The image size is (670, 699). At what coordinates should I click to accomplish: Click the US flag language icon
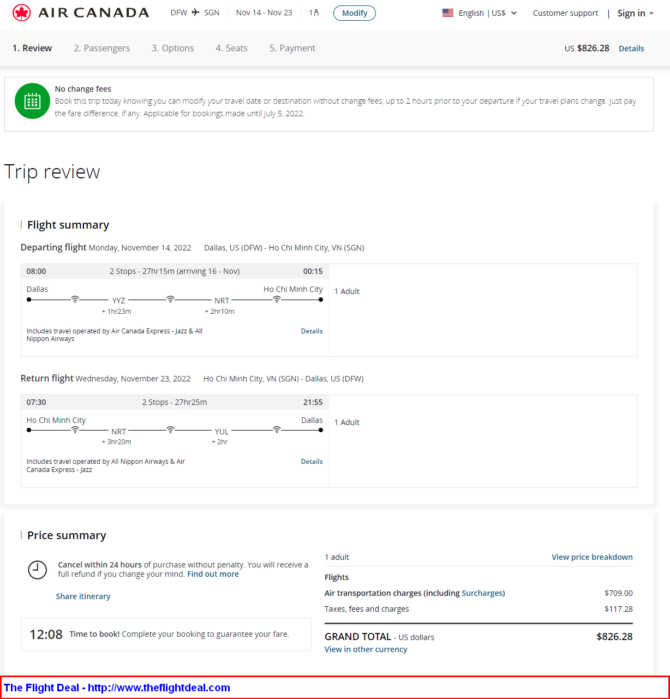448,13
